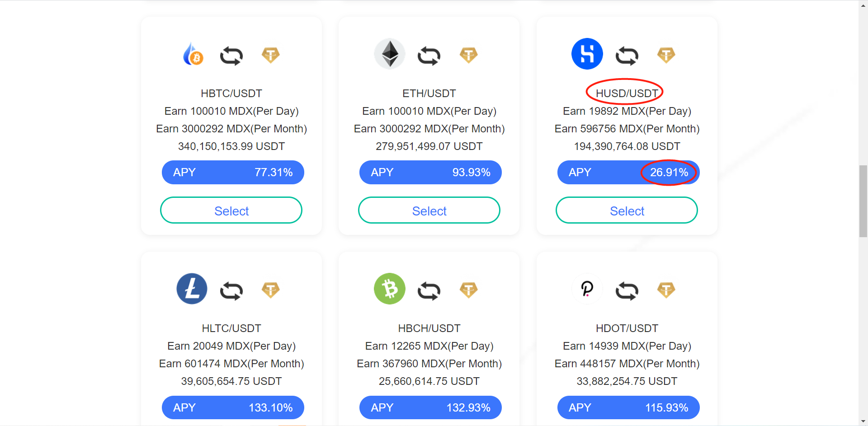Image resolution: width=868 pixels, height=426 pixels.
Task: Click the Bitcoin Cash HBCH icon
Action: (x=390, y=289)
